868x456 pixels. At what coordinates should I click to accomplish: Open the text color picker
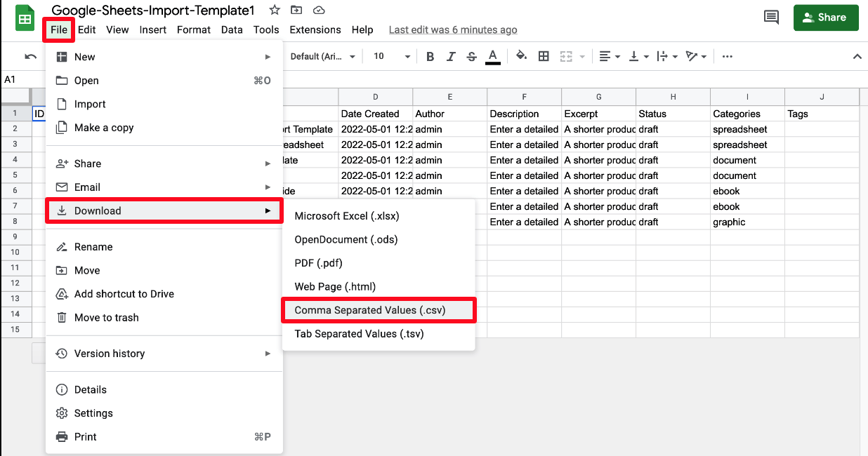tap(493, 57)
